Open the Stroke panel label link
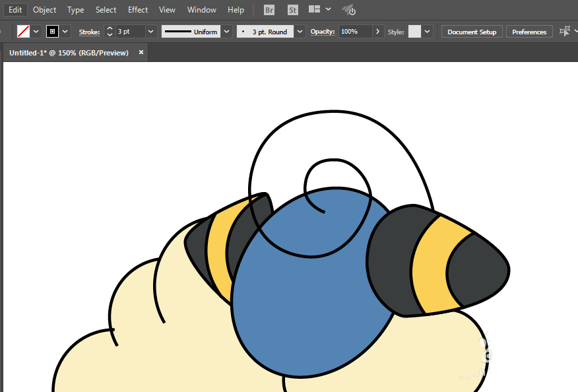 [x=89, y=32]
